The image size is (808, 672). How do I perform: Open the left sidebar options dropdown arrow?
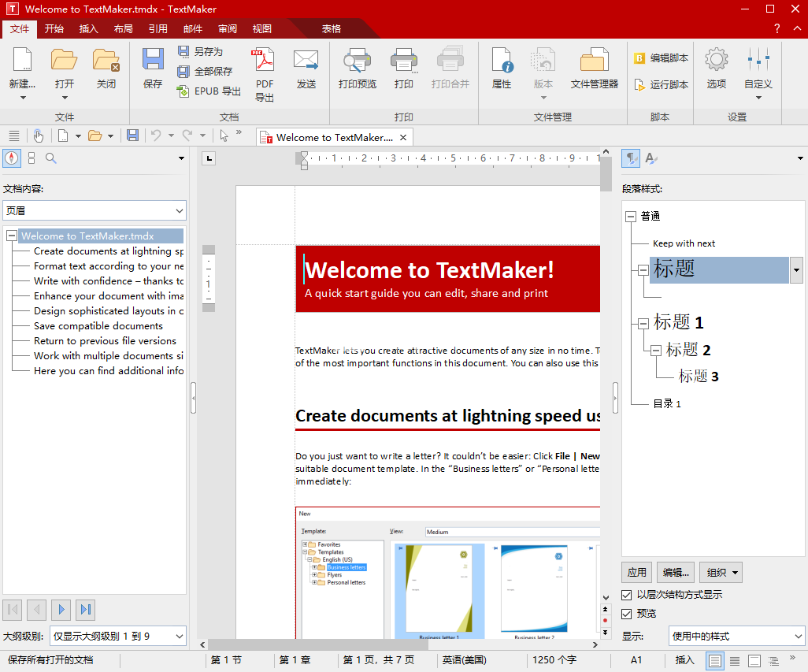(x=181, y=158)
